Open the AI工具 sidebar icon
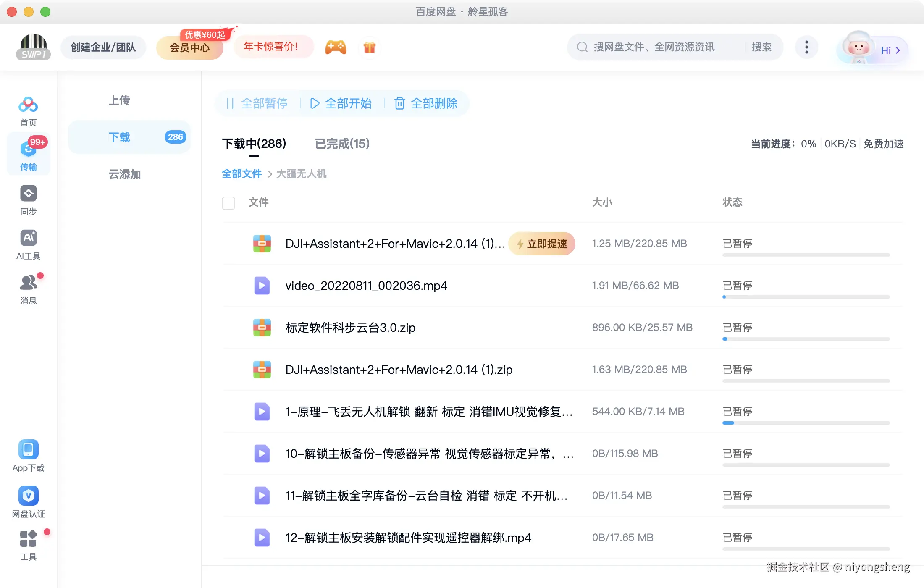The height and width of the screenshot is (588, 924). 28,238
